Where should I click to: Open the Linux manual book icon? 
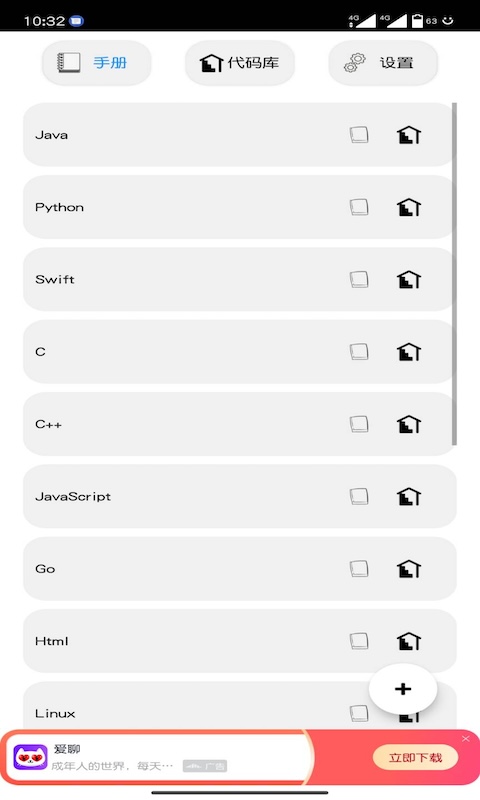click(x=359, y=713)
